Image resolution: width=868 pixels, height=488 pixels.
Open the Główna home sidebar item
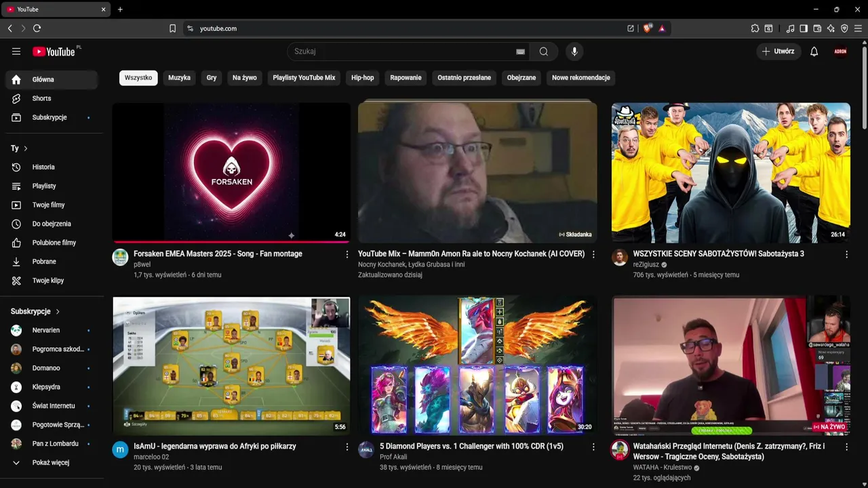(52, 79)
